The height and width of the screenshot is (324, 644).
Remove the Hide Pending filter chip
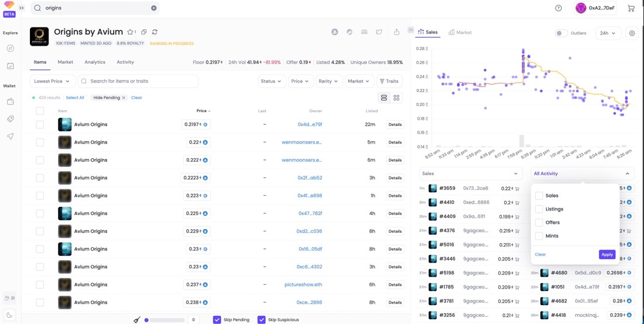click(x=123, y=98)
